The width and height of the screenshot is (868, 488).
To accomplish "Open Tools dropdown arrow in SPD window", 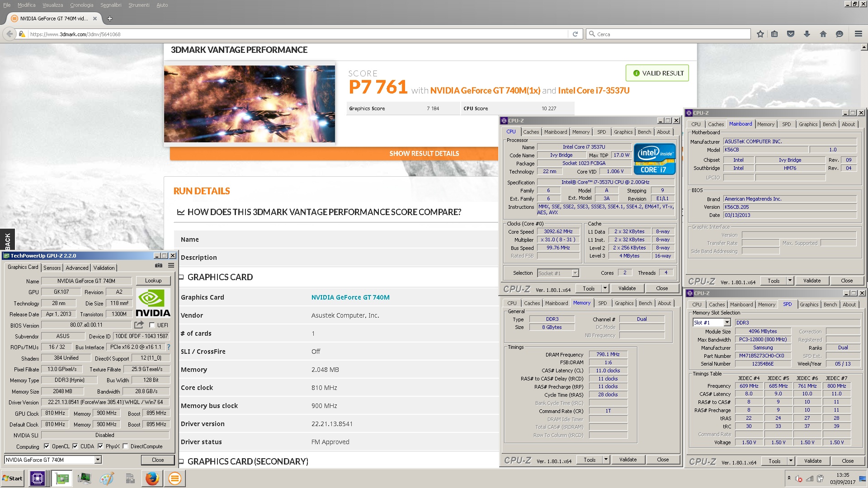I will pyautogui.click(x=790, y=461).
